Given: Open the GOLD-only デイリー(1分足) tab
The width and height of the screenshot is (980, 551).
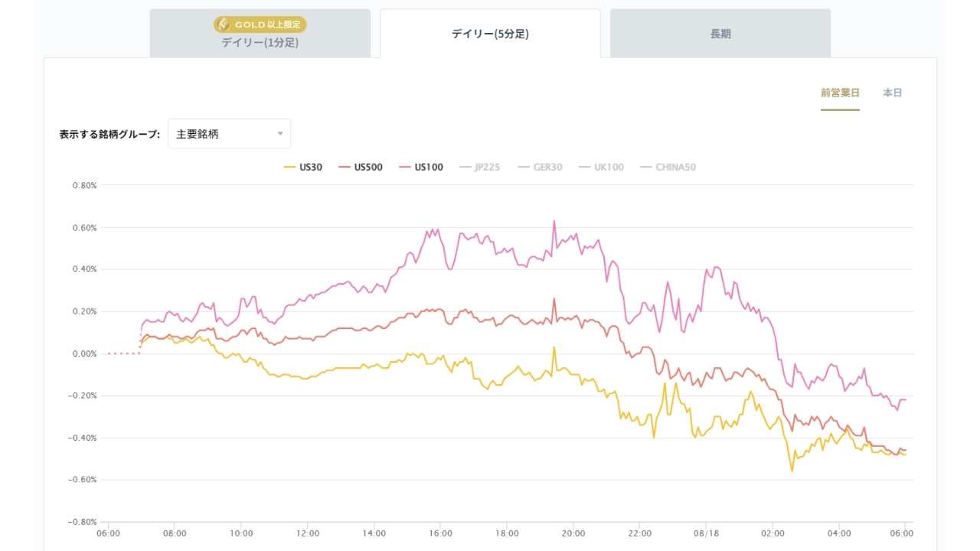Looking at the screenshot, I should tap(260, 34).
